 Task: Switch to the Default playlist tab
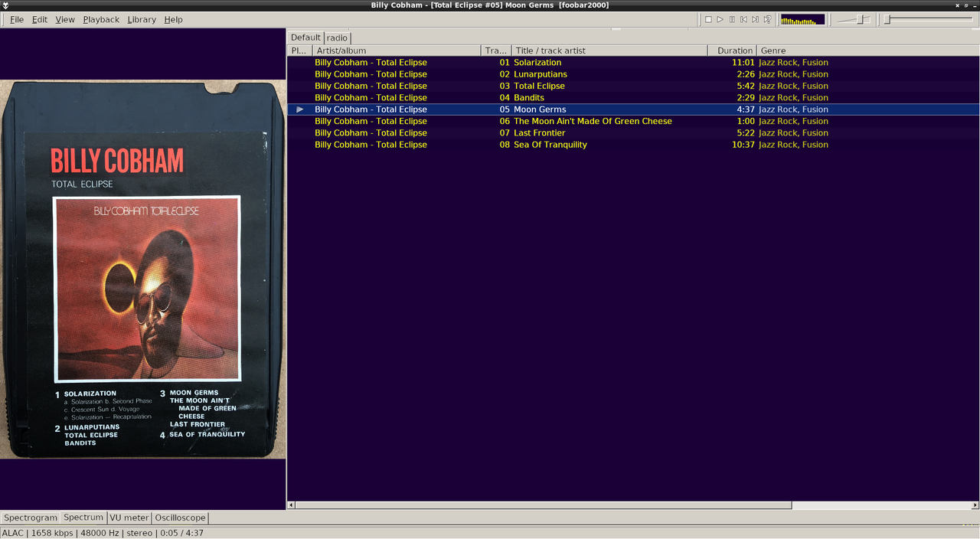pos(305,38)
